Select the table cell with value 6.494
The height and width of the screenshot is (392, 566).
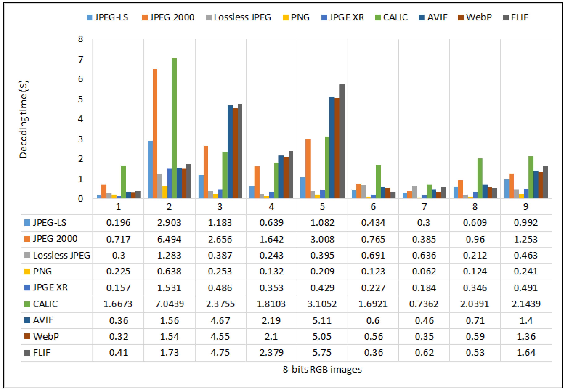point(169,239)
